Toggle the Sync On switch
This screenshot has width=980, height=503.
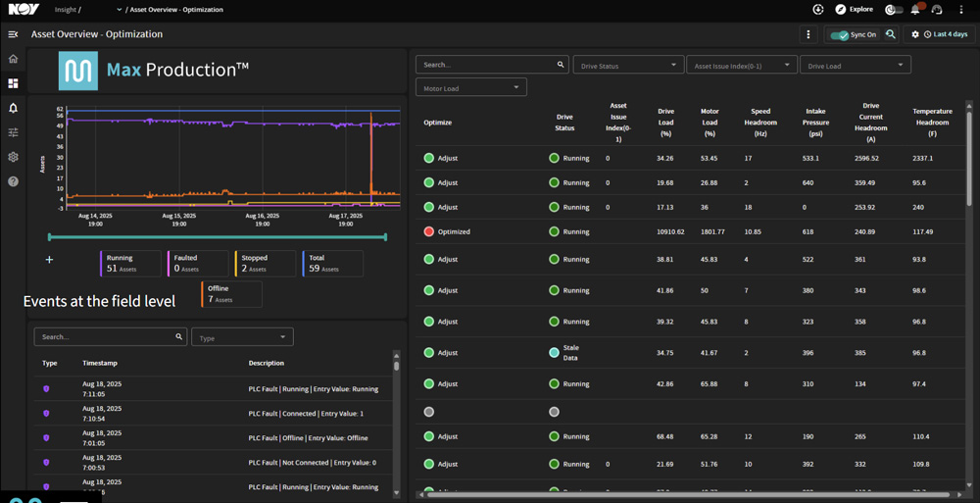840,35
